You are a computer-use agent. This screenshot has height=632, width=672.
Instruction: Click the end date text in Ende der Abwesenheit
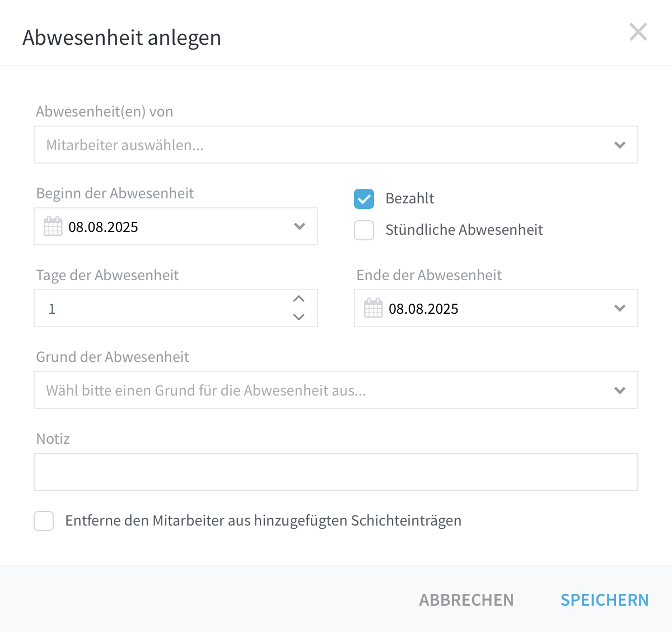423,309
